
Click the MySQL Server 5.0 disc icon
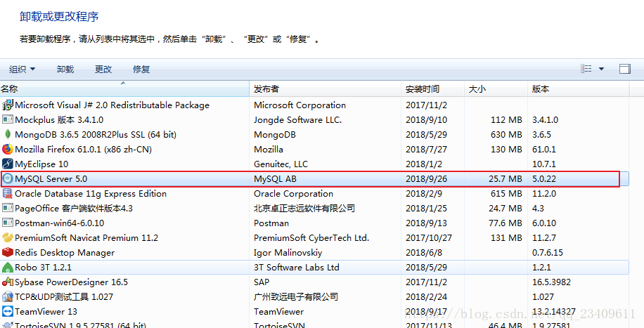[x=8, y=178]
